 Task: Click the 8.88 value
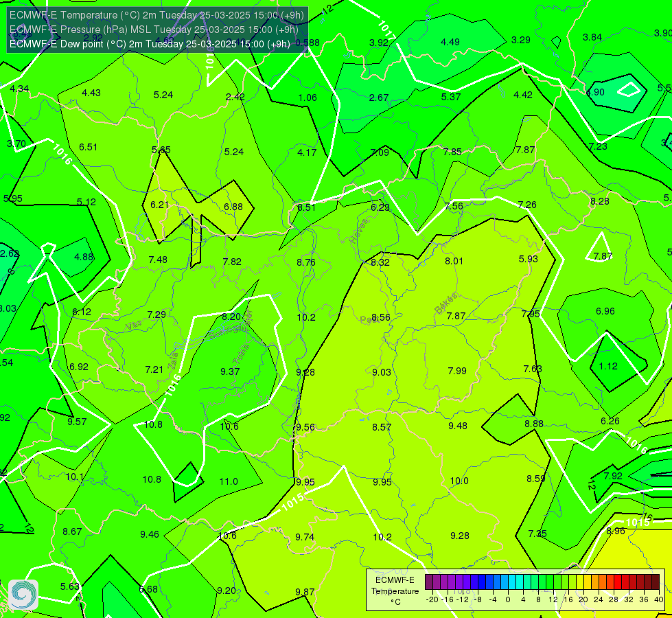click(534, 424)
